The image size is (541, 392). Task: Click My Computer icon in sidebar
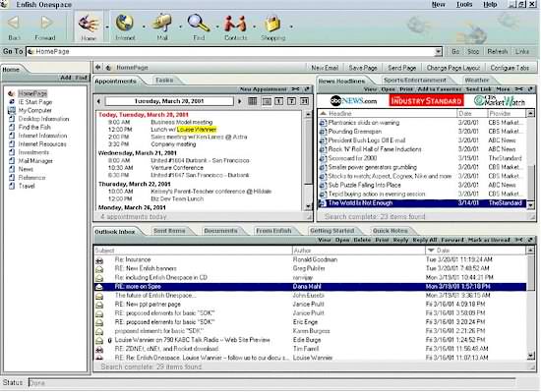pos(12,111)
